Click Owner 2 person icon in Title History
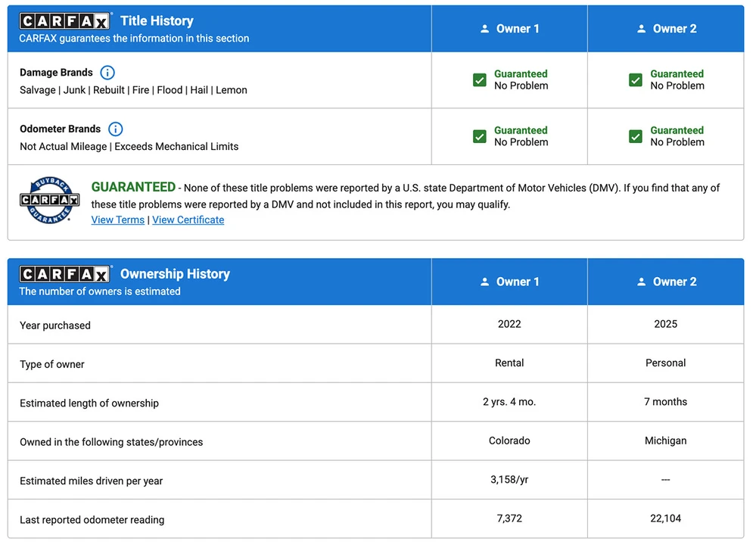Viewport: 756px width, 545px height. tap(641, 29)
